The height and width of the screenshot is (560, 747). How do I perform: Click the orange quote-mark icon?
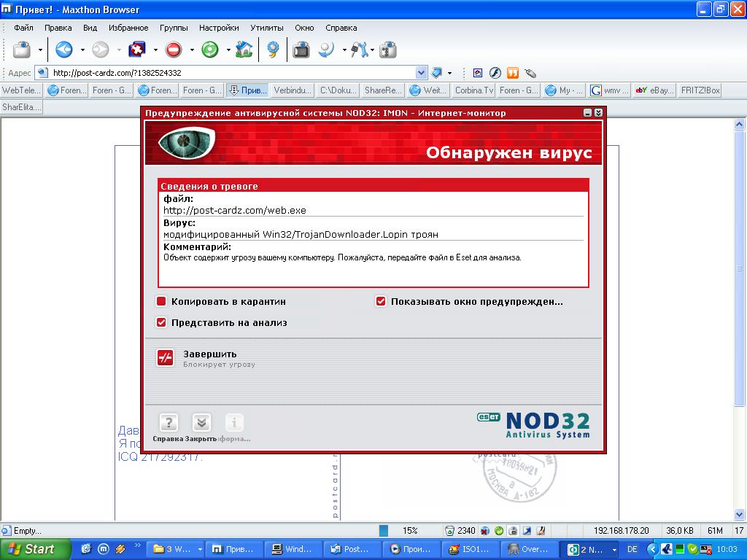(513, 73)
